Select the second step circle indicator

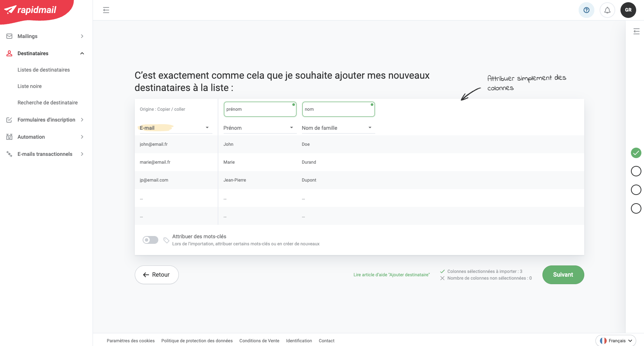coord(636,171)
